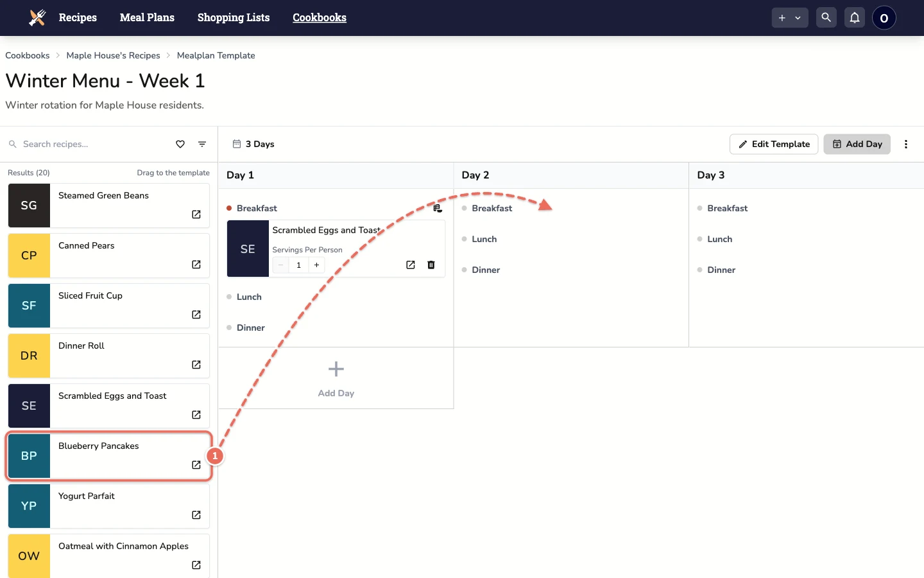
Task: Open Yogurt Parfait external link icon
Action: [196, 515]
